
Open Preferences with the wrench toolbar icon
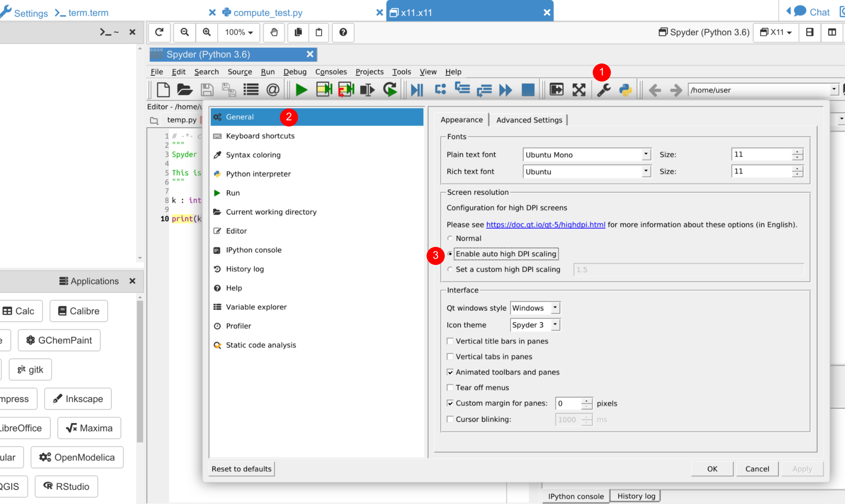[x=604, y=89]
